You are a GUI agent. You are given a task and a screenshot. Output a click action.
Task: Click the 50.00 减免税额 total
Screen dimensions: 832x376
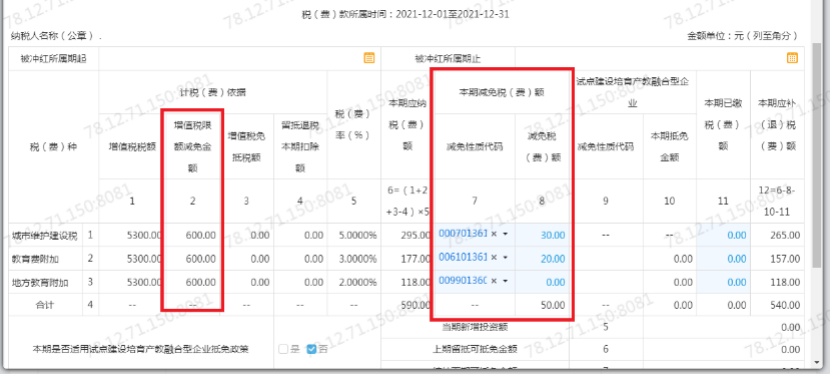[x=552, y=305]
